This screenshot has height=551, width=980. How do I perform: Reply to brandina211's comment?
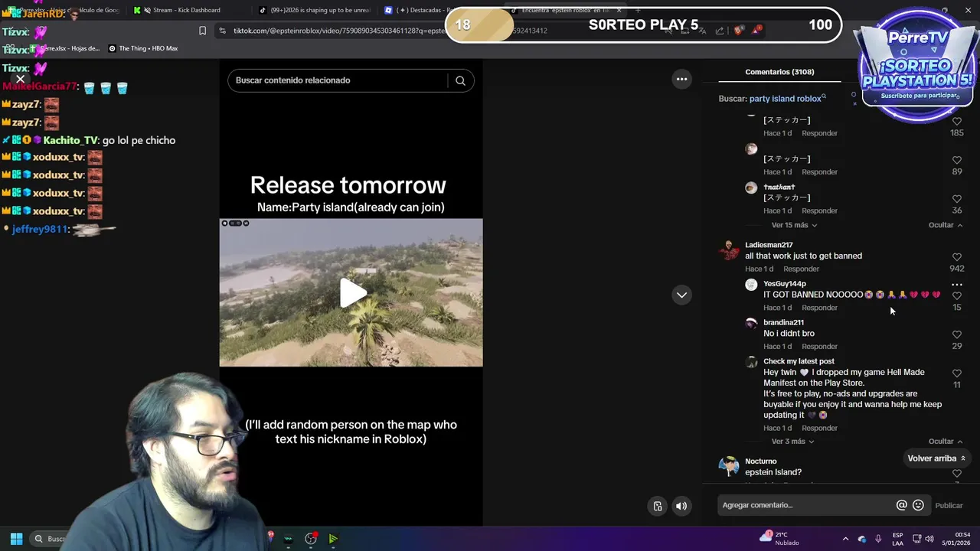[x=819, y=347]
